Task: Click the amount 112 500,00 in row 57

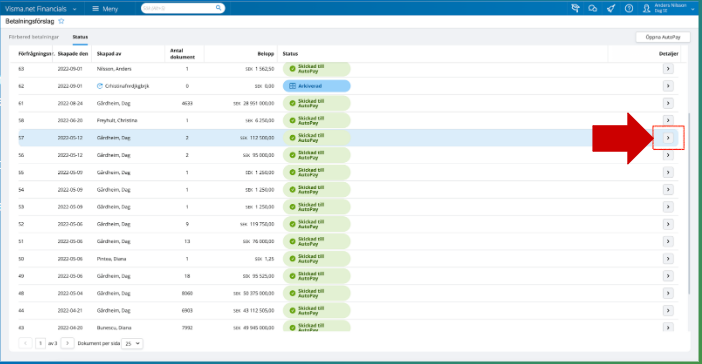Action: coord(257,138)
